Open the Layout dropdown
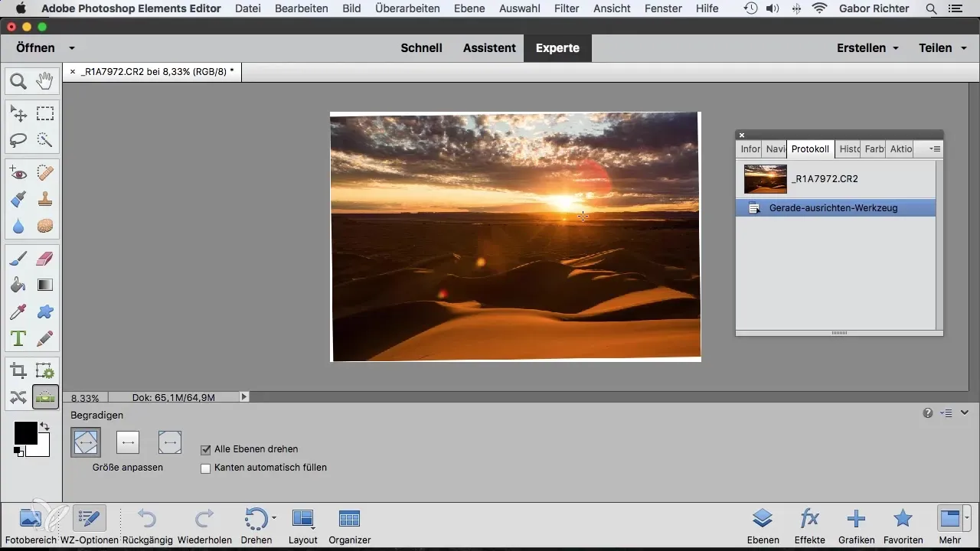Image resolution: width=980 pixels, height=551 pixels. (x=303, y=526)
